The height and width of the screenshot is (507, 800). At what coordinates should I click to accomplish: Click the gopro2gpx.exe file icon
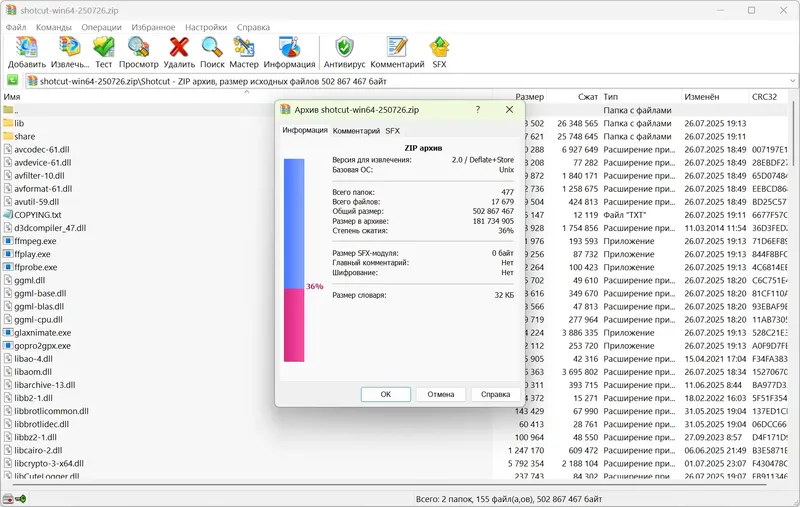pos(8,345)
